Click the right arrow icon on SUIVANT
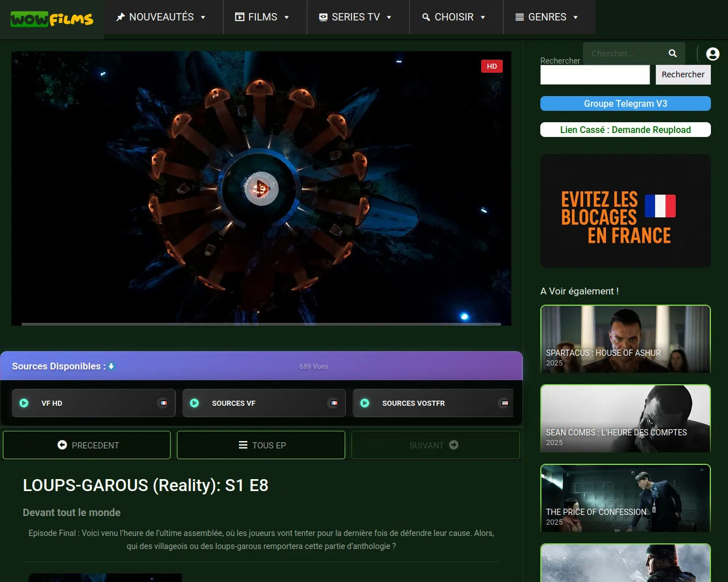Image resolution: width=728 pixels, height=582 pixels. coord(454,445)
